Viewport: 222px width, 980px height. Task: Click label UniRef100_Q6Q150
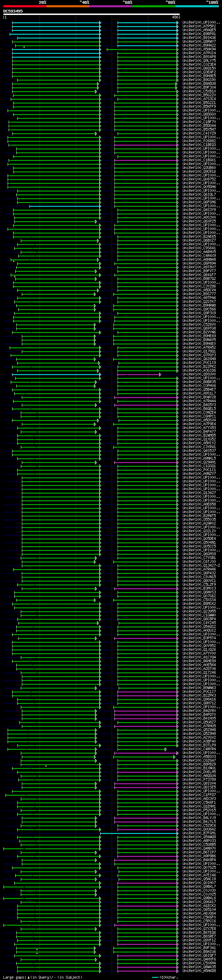tap(199, 68)
